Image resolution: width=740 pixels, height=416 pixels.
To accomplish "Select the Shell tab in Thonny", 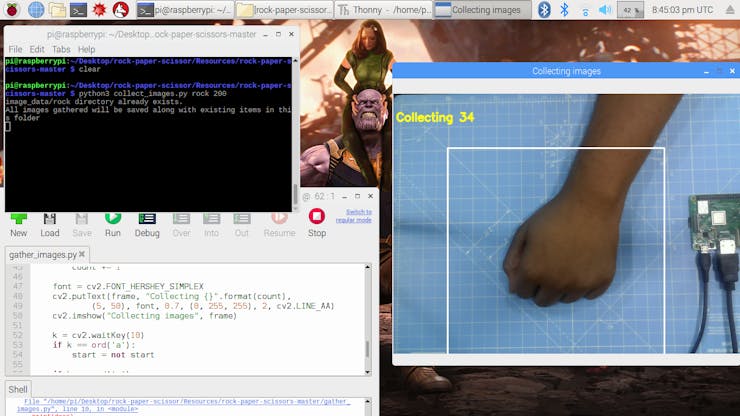I will (x=18, y=390).
